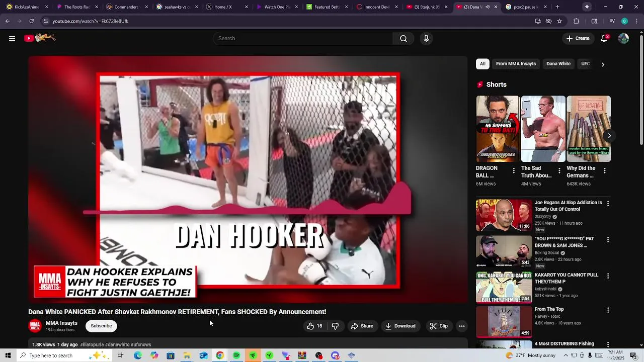Show next Shorts with arrow
Screen dimensions: 644x362
(609, 136)
